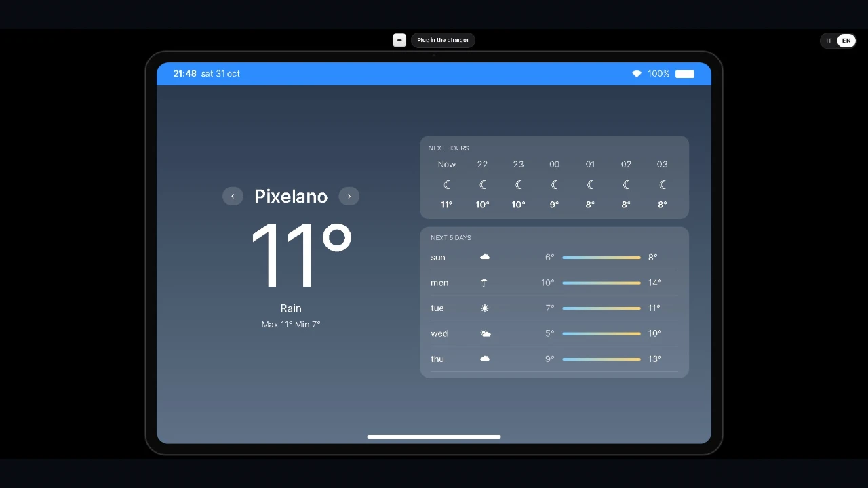This screenshot has width=868, height=488.
Task: Click the 14° high for mon
Action: (654, 283)
